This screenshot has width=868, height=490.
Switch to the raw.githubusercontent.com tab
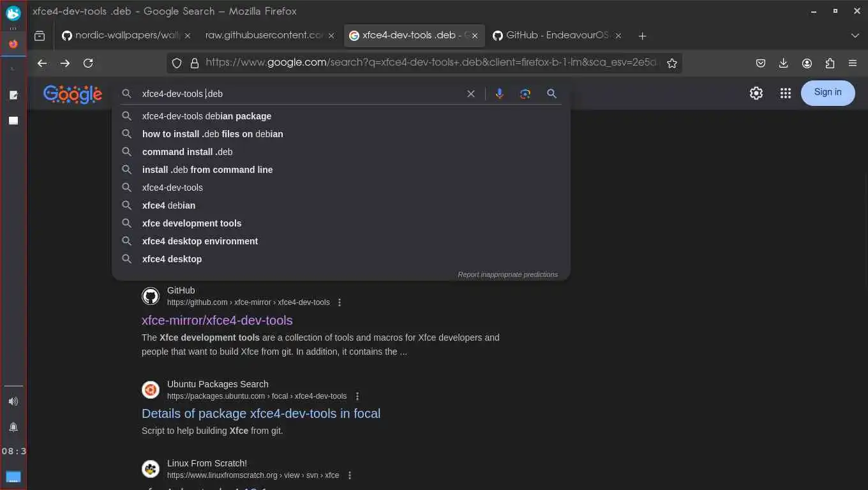265,36
